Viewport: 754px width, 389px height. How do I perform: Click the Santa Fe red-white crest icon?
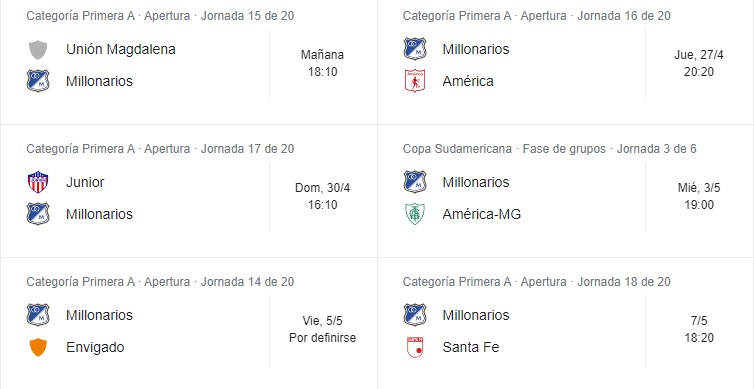[x=415, y=347]
